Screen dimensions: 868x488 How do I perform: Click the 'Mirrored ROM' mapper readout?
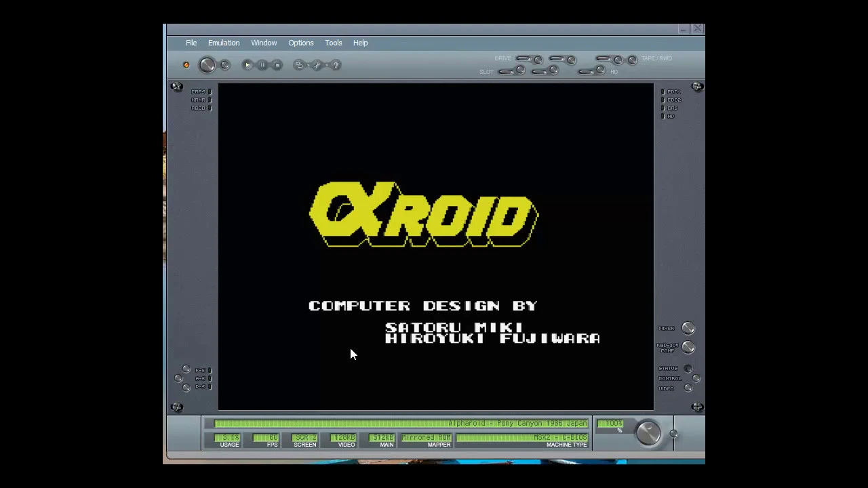[x=426, y=438]
